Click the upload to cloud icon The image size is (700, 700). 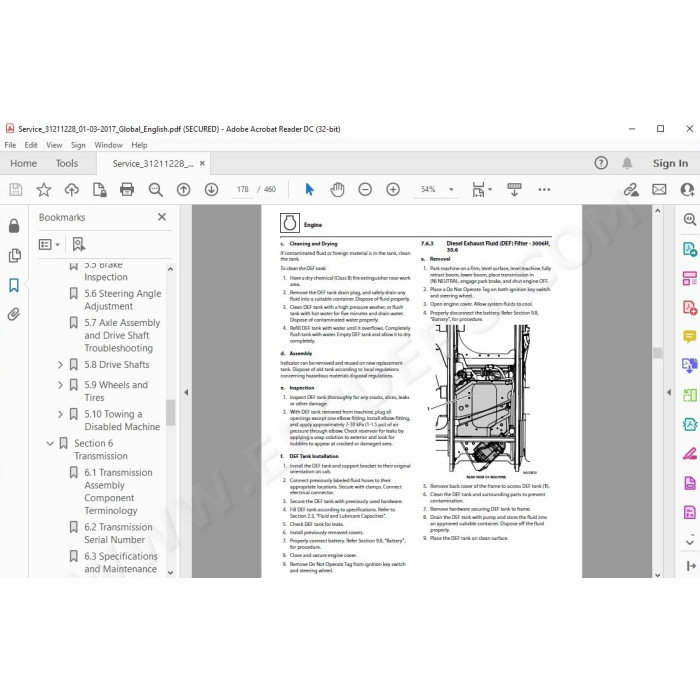[x=71, y=190]
